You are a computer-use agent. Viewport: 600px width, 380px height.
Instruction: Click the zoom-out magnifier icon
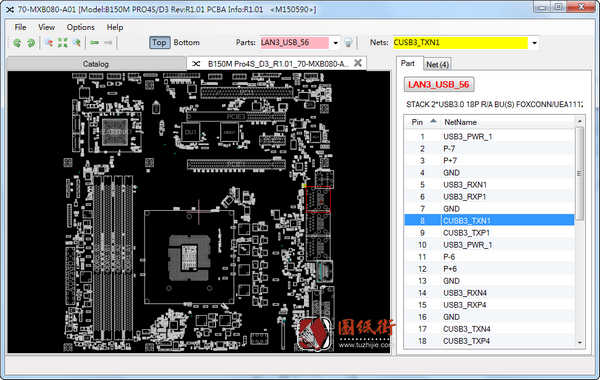click(77, 43)
